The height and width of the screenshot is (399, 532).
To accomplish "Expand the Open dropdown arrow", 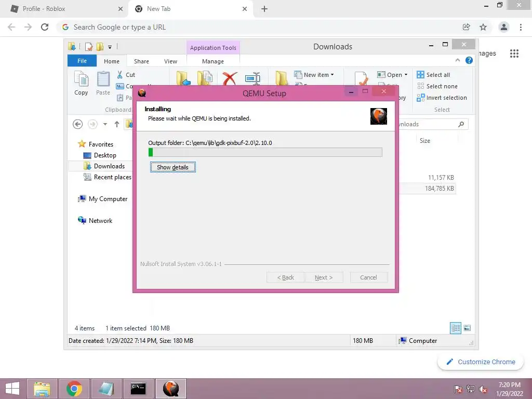I will (x=406, y=75).
